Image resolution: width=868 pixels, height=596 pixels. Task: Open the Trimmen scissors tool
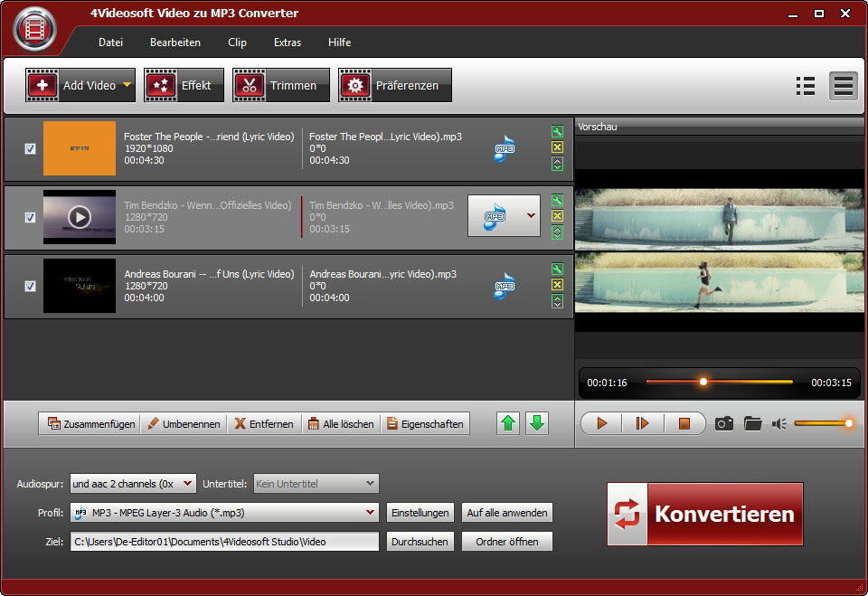281,85
